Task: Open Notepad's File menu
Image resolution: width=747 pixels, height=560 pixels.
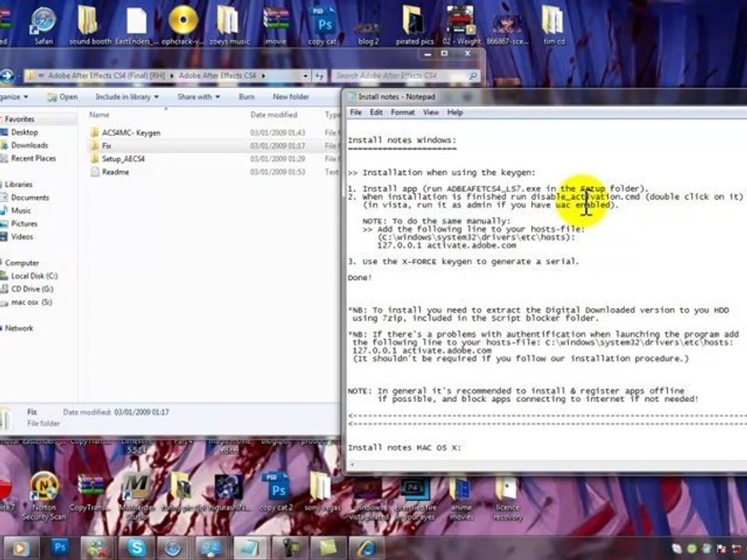Action: coord(356,112)
